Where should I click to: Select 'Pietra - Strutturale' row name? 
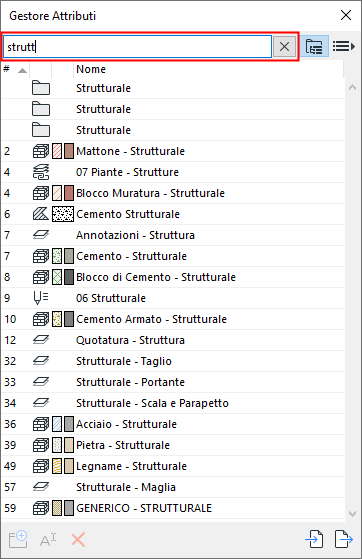(123, 445)
